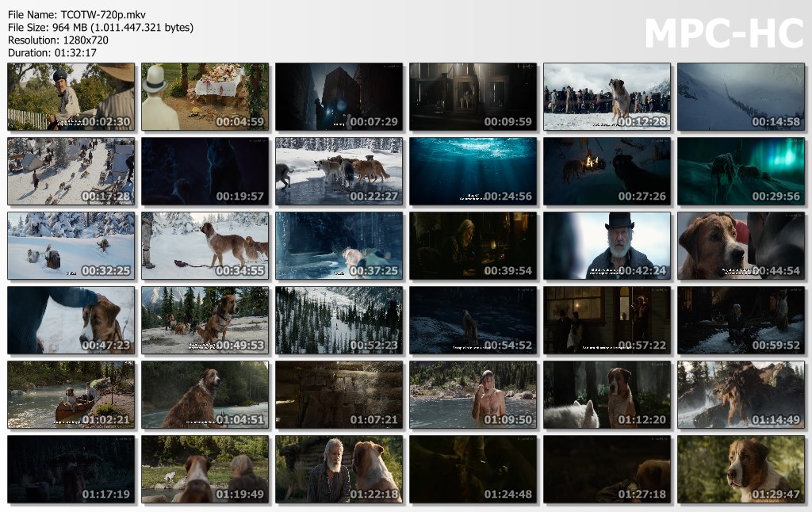Click the frame timestamped 01:07:21
The image size is (812, 512).
[339, 395]
